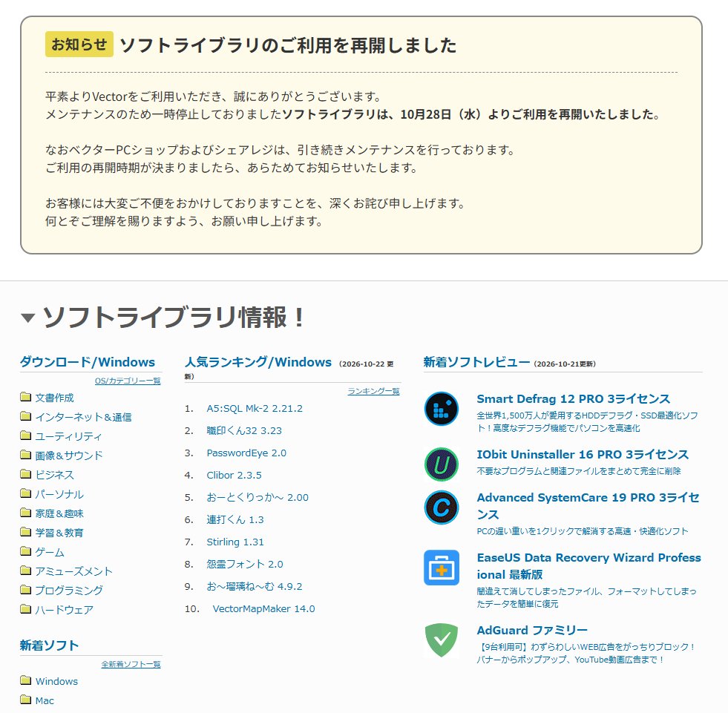Open Smart Defrag 12 PRO 3ライセンス title

click(574, 398)
